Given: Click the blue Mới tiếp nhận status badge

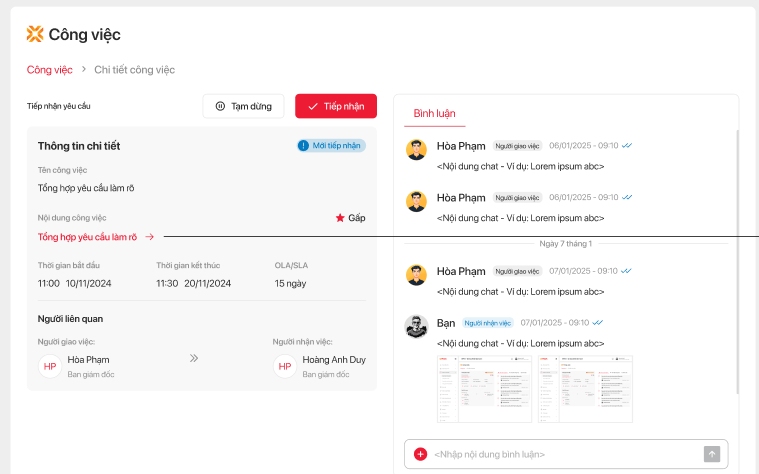Looking at the screenshot, I should click(x=331, y=146).
